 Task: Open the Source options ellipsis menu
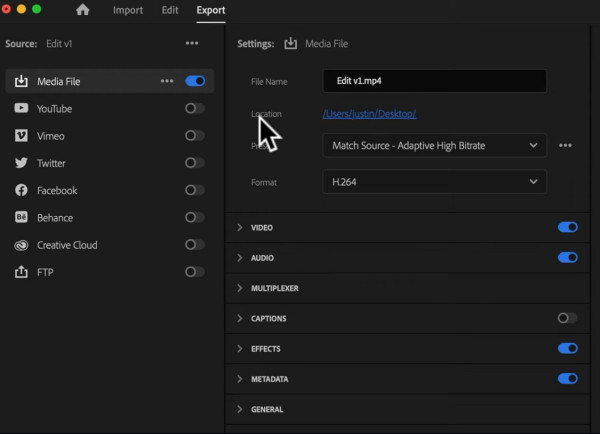click(x=192, y=44)
